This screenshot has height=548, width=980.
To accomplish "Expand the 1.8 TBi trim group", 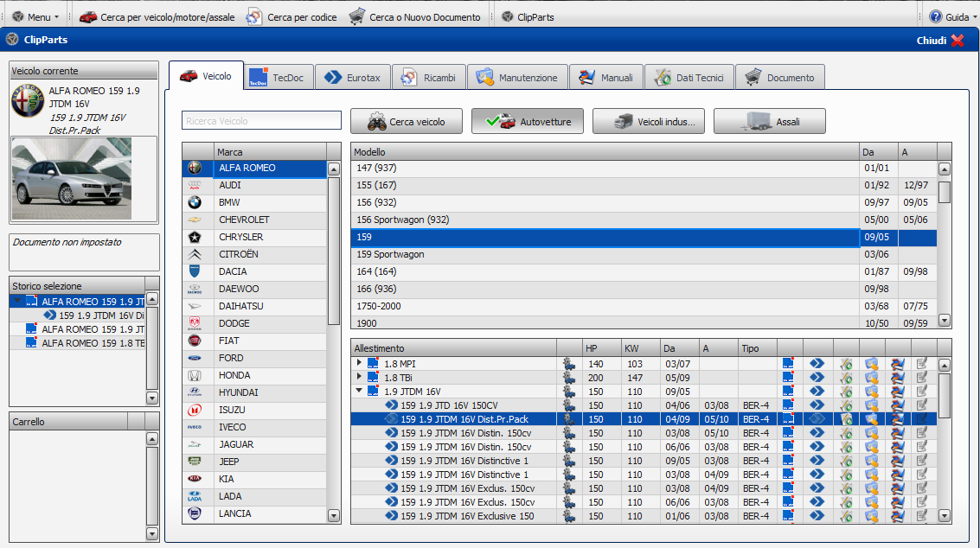I will [x=359, y=377].
